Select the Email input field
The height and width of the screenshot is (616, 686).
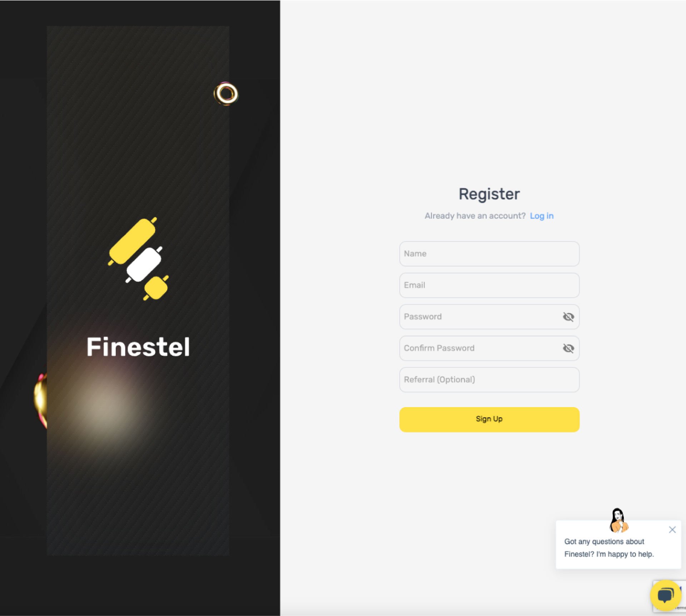pyautogui.click(x=489, y=285)
